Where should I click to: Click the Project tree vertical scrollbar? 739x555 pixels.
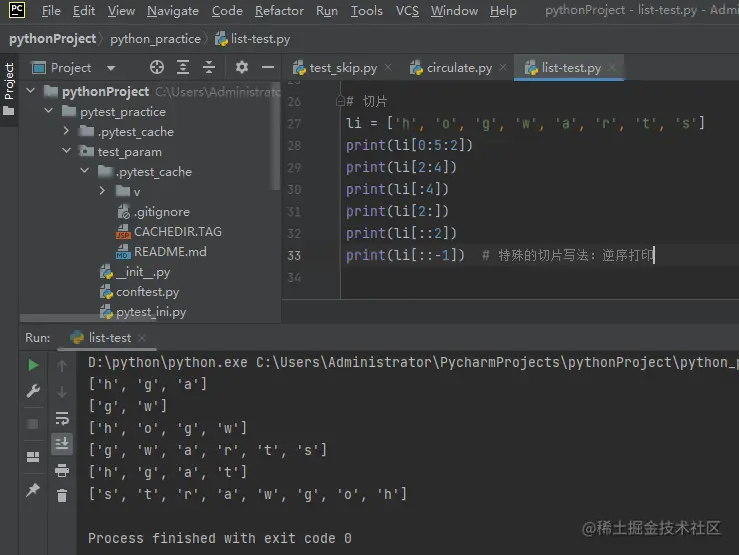[276, 137]
